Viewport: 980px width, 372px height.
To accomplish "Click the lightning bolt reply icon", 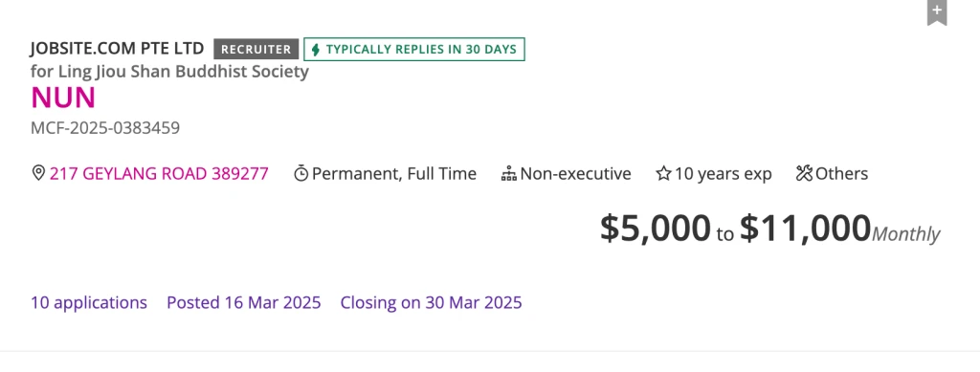I will [316, 50].
